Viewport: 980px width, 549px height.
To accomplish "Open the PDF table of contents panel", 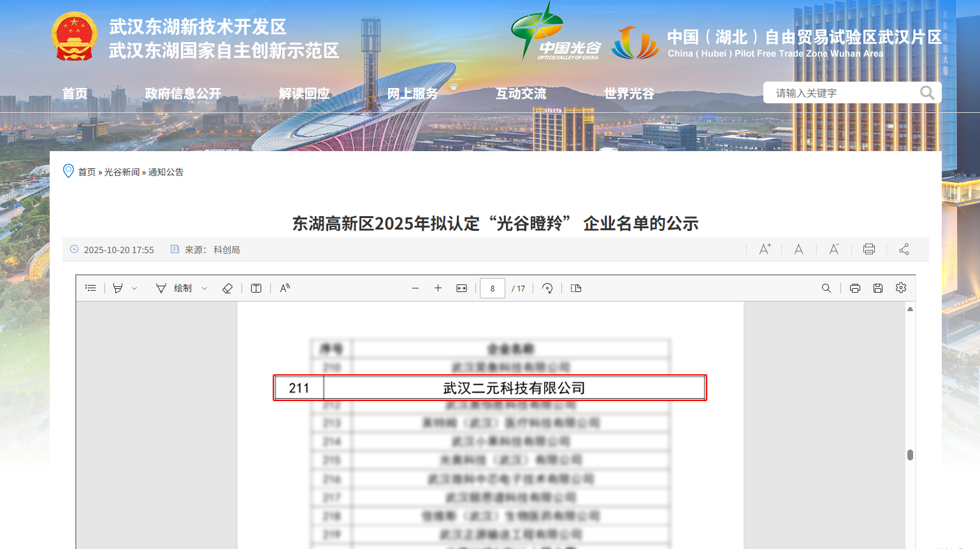I will (90, 288).
